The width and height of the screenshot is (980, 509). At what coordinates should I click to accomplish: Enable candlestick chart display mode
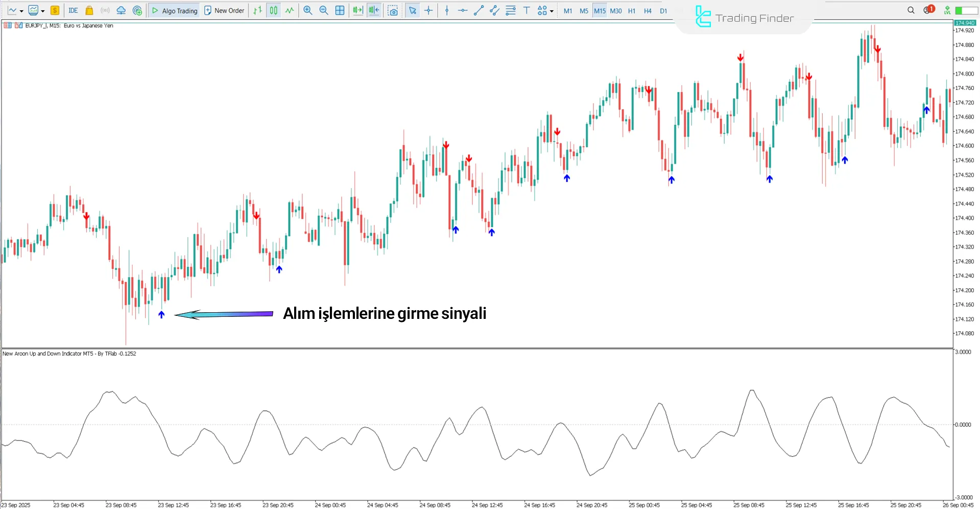[273, 10]
